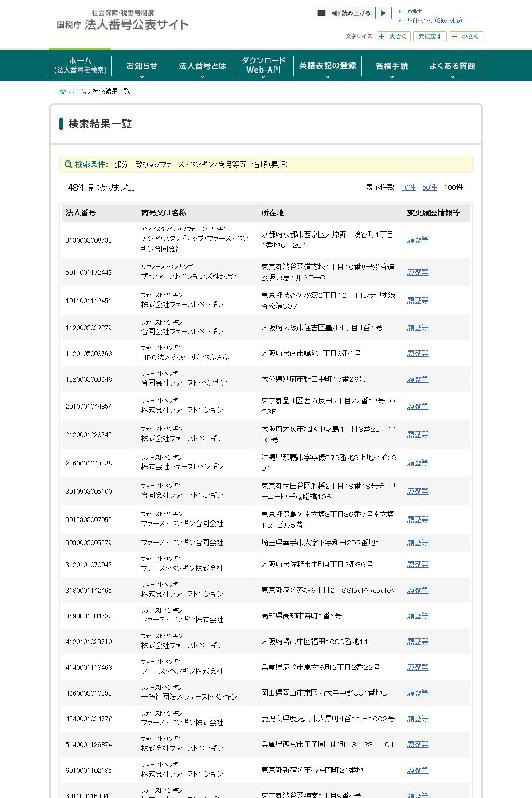532x798 pixels.
Task: Expand the 英語表記の登録 menu
Action: pyautogui.click(x=328, y=66)
